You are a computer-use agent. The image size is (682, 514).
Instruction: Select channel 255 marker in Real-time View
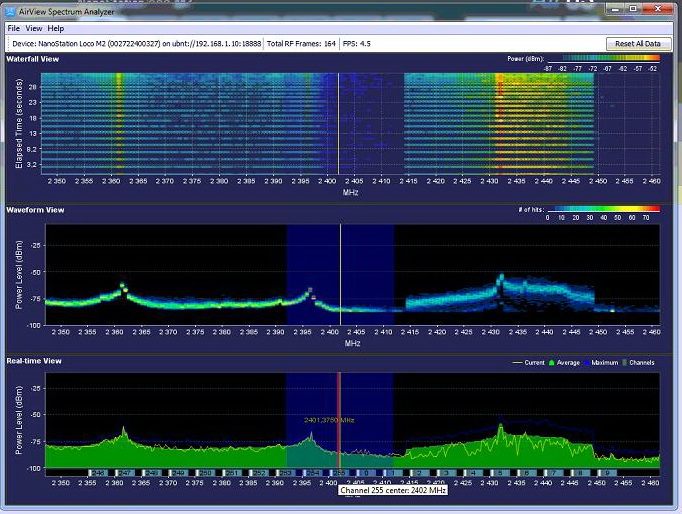point(338,472)
